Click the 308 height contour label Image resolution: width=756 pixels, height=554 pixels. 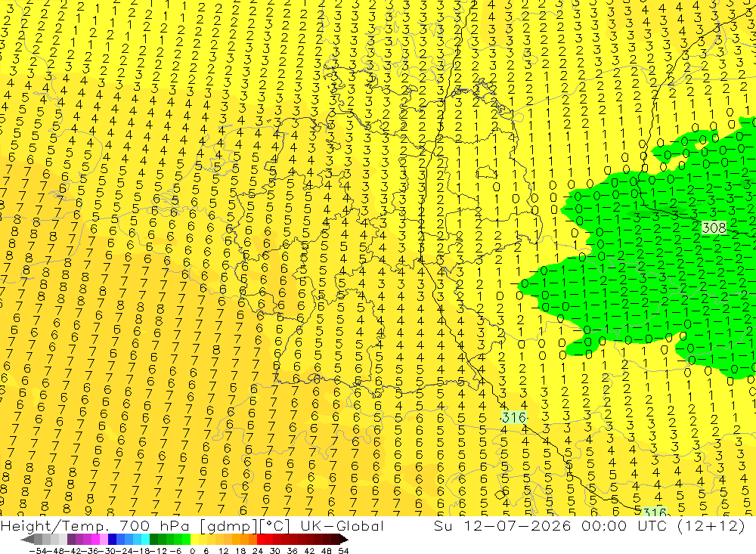[714, 227]
